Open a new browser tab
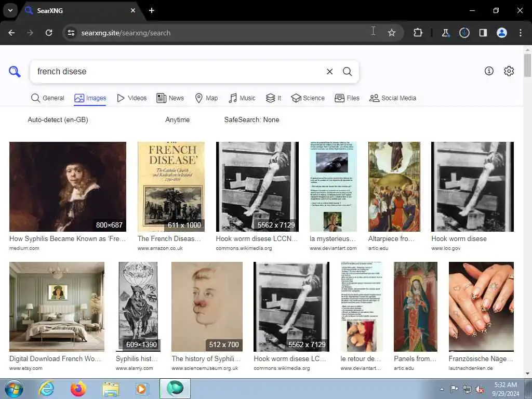The image size is (532, 399). point(152,10)
